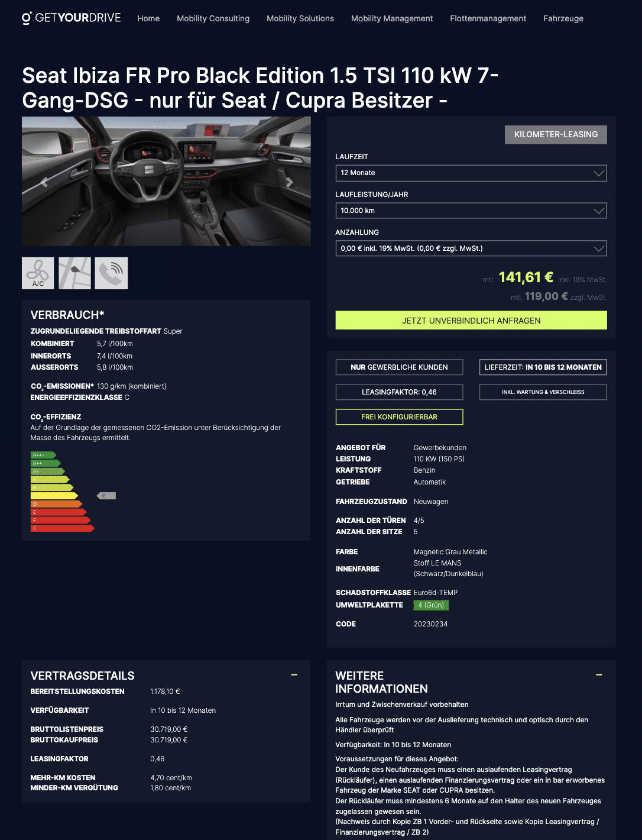
Task: Click the Innerorts 7,4 l/100km value
Action: pos(115,356)
